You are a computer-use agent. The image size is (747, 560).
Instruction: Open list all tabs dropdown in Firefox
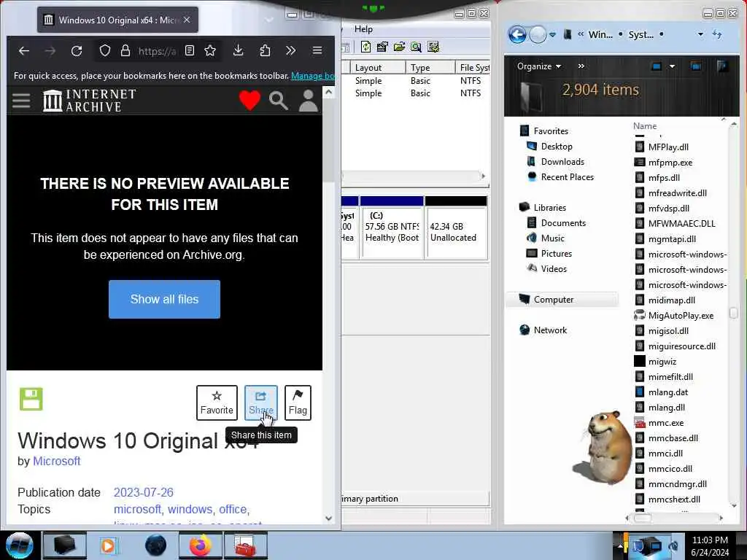[269, 20]
